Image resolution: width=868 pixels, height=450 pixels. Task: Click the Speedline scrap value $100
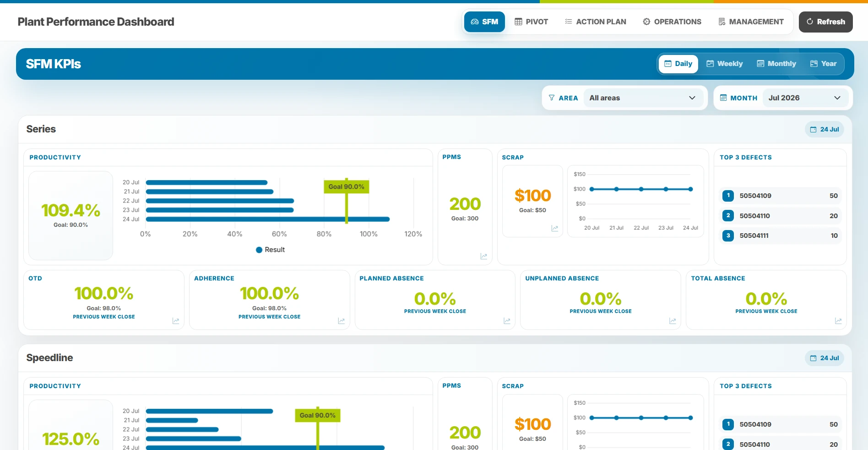click(532, 424)
